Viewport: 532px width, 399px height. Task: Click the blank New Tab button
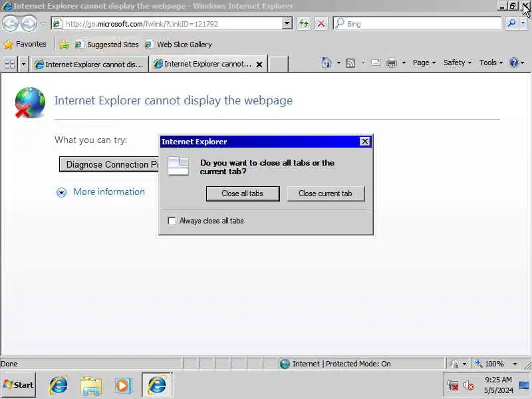pyautogui.click(x=279, y=64)
